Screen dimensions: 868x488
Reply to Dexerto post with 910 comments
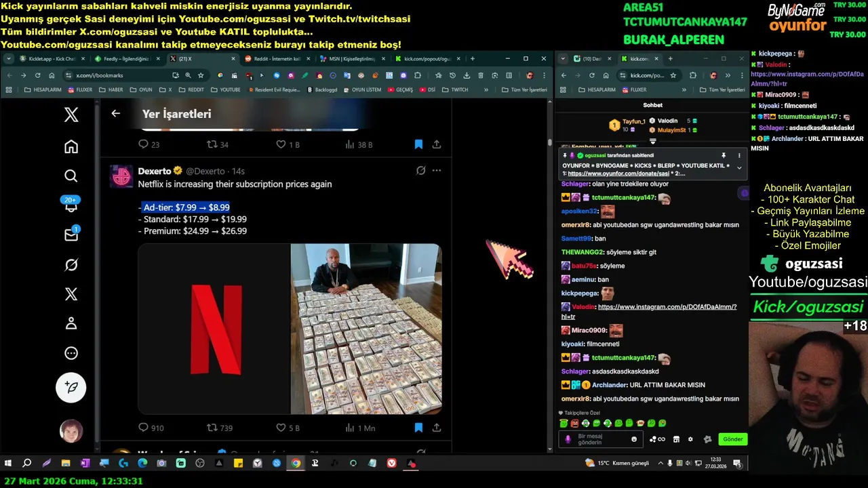(x=151, y=428)
